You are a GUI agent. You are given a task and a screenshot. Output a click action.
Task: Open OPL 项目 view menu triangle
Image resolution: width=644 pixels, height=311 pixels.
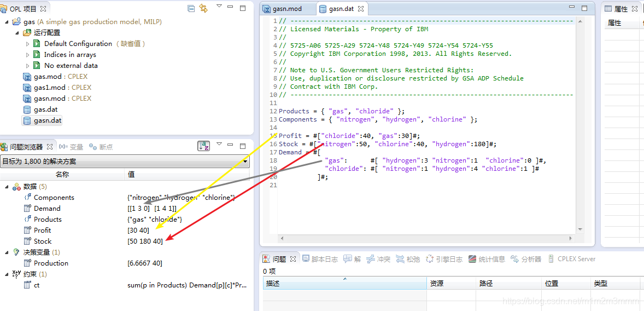[x=219, y=6]
